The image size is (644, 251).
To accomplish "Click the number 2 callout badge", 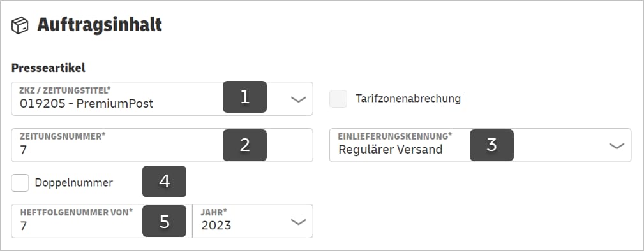I will (245, 145).
